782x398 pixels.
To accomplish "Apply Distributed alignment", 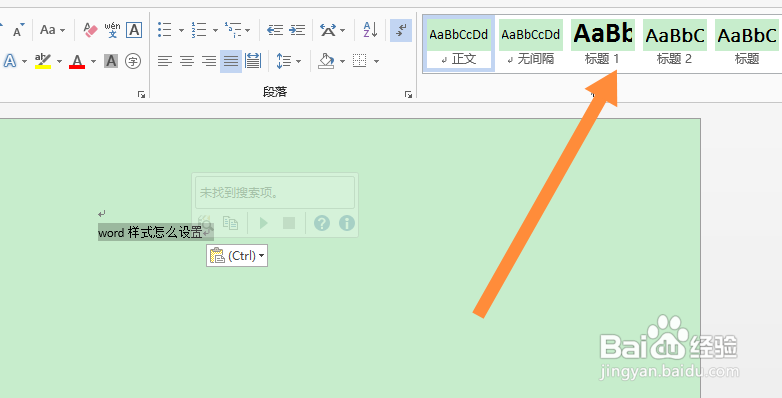I will click(x=253, y=61).
